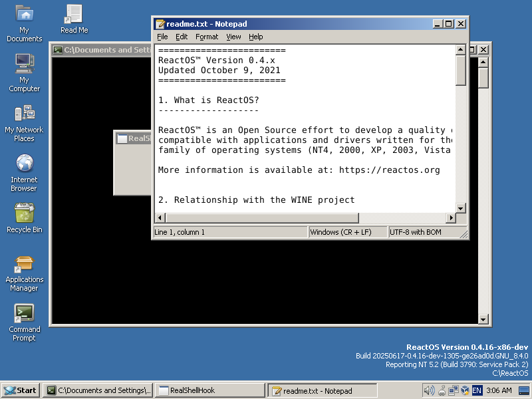Select the Recycle Bin icon

(25, 219)
